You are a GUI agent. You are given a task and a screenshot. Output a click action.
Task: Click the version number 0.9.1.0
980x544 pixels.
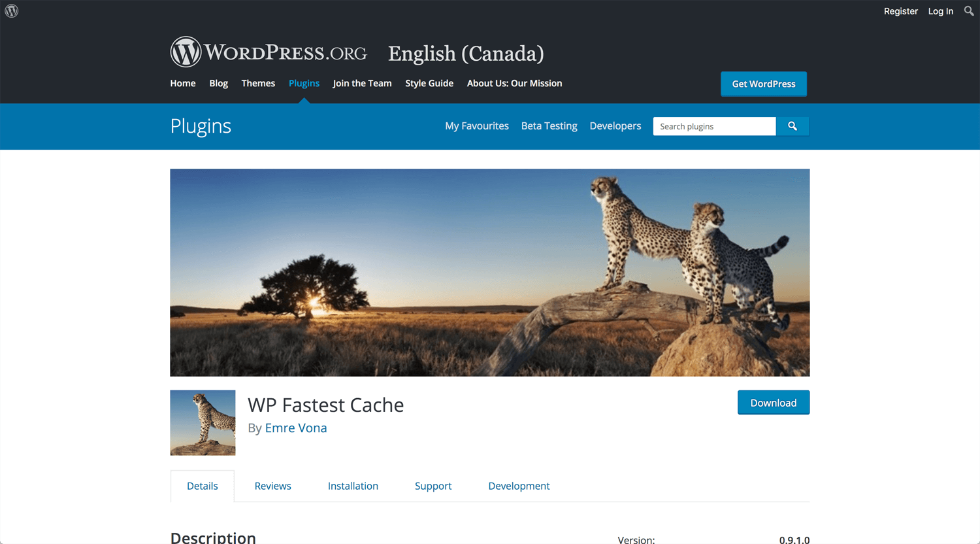pyautogui.click(x=794, y=540)
